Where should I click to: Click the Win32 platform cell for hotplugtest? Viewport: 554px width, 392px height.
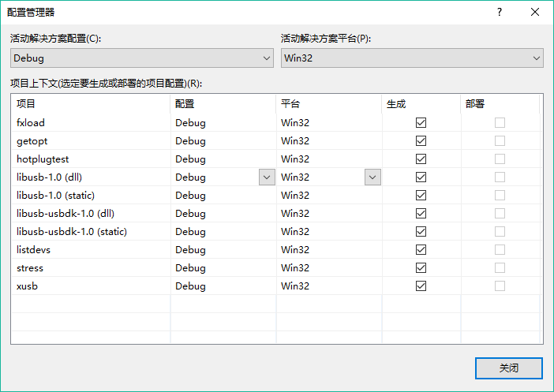pos(329,159)
